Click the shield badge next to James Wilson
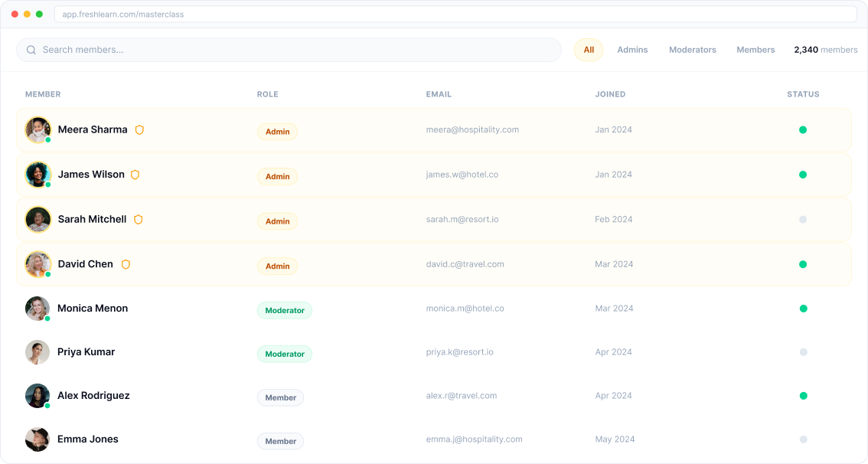The image size is (868, 464). 135,175
